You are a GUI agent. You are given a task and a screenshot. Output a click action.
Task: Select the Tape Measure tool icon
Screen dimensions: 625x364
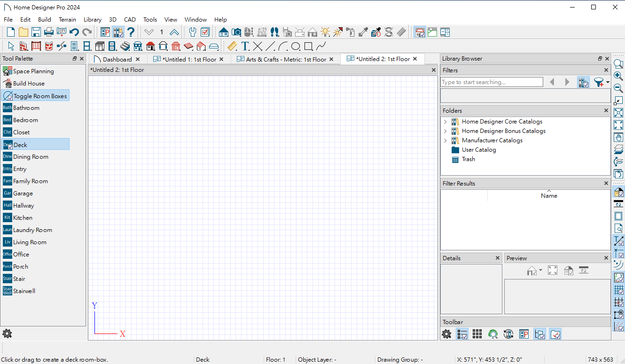coord(232,46)
